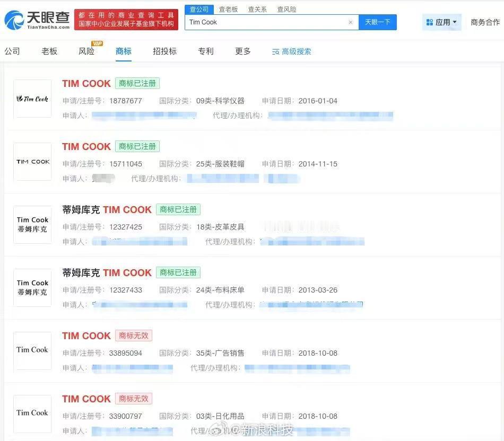
Task: Open the 18类-皮革皮具 trademark thumbnail image
Action: point(32,225)
